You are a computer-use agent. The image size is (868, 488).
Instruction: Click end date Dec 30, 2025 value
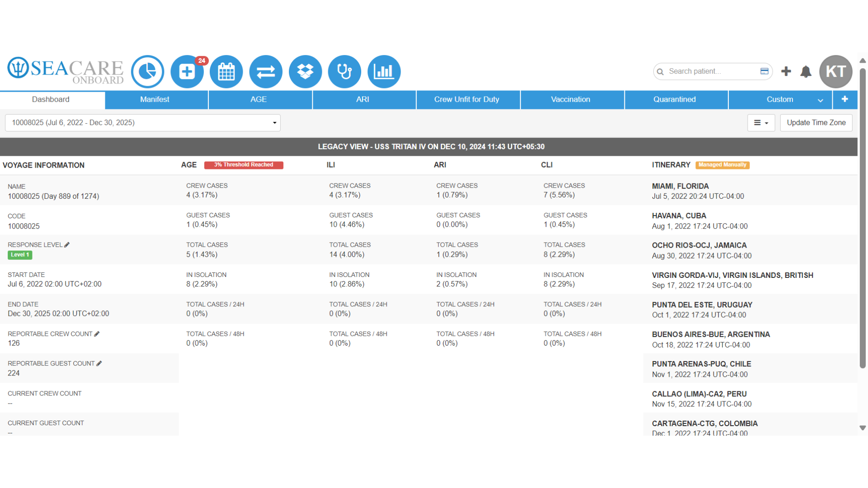(x=58, y=314)
